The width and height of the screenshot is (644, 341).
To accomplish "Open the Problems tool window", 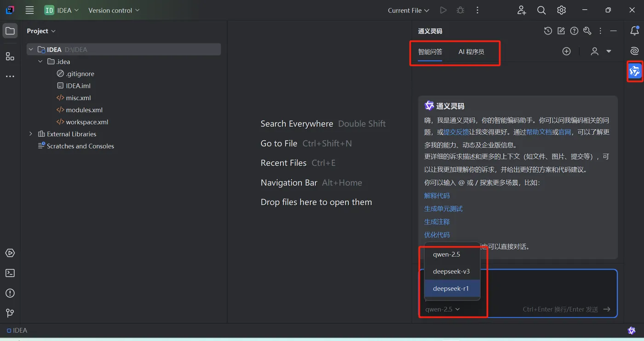I will pyautogui.click(x=10, y=293).
